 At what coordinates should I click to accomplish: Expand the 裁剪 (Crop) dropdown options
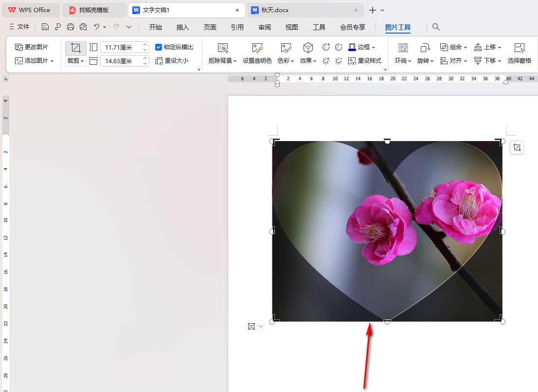tap(75, 61)
